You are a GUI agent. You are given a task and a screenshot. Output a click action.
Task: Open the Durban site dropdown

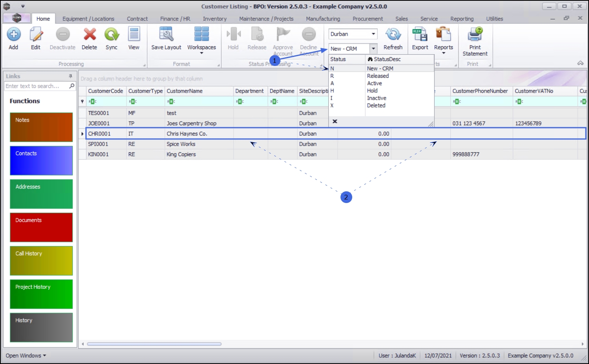tap(373, 34)
